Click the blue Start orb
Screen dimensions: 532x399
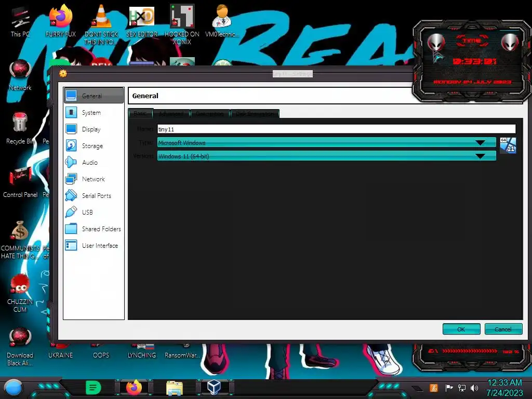(13, 388)
